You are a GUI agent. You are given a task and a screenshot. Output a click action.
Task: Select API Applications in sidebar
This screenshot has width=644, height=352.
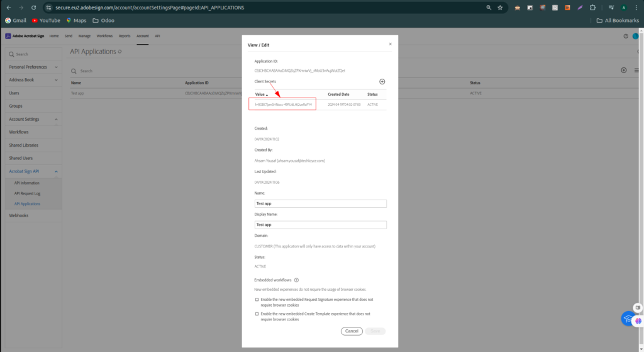[x=27, y=204]
